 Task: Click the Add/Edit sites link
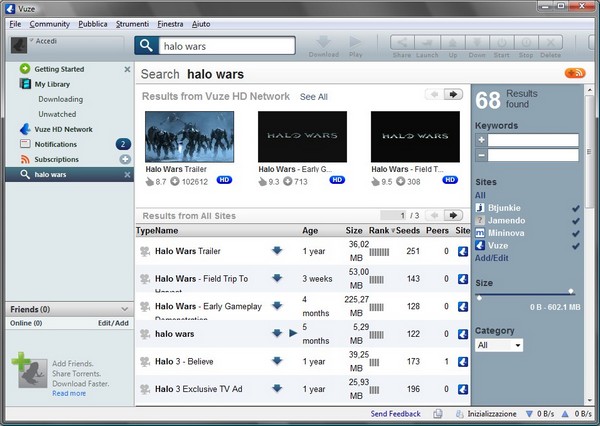click(x=492, y=258)
